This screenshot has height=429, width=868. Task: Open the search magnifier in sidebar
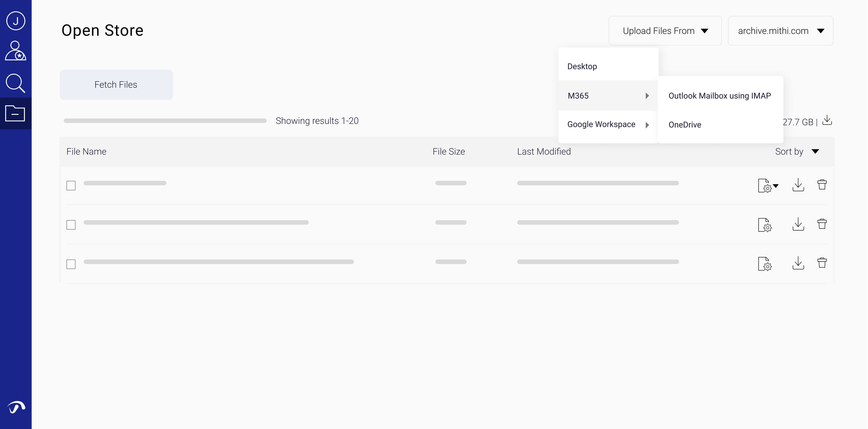pos(16,83)
